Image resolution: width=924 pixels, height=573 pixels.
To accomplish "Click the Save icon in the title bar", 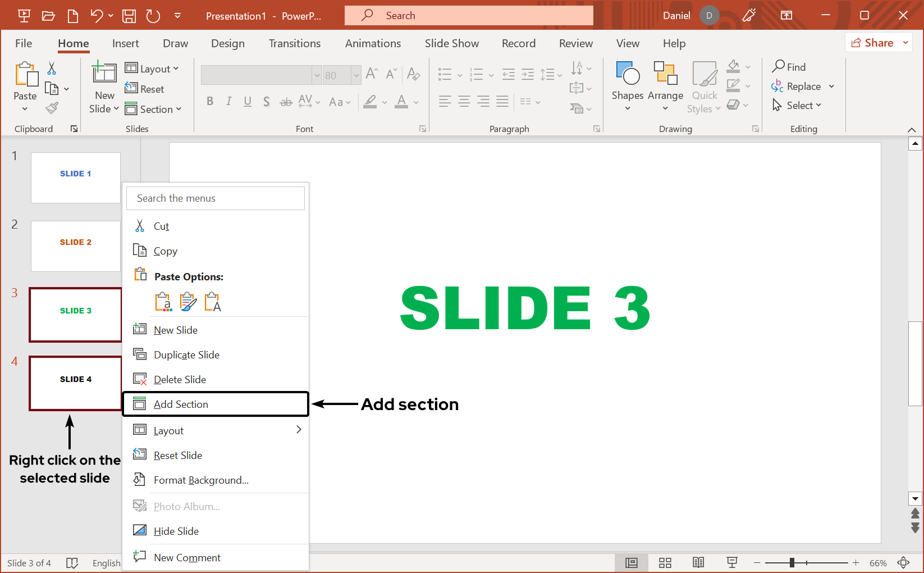I will [x=129, y=16].
